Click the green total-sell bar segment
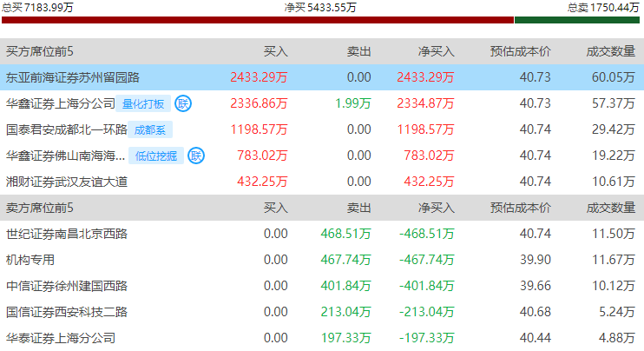The height and width of the screenshot is (351, 644). click(578, 20)
